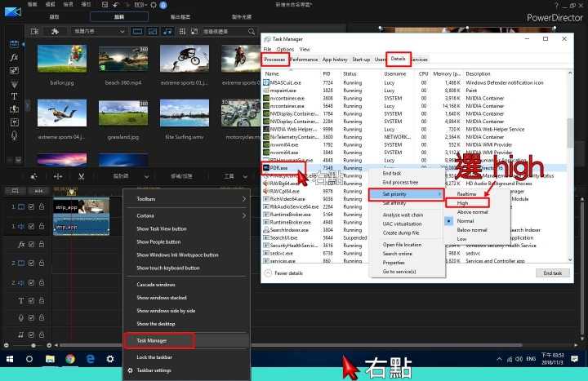This screenshot has width=588, height=381.
Task: Toggle video track 2 enable checkbox
Action: (32, 263)
